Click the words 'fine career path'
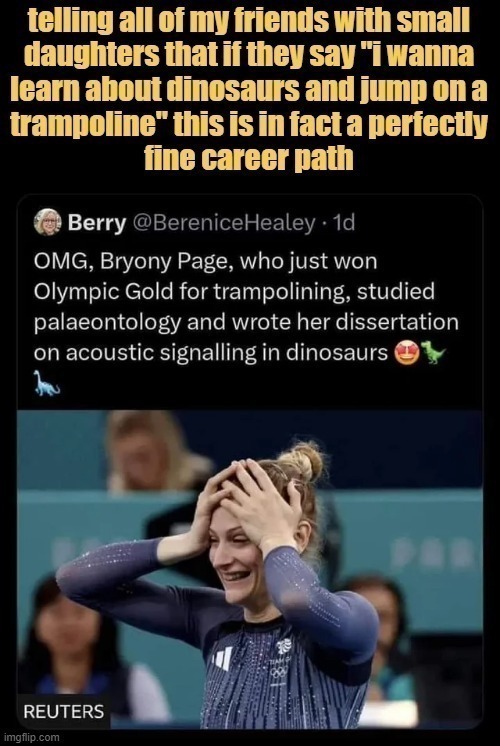Screen dimensions: 500x746 [249, 158]
